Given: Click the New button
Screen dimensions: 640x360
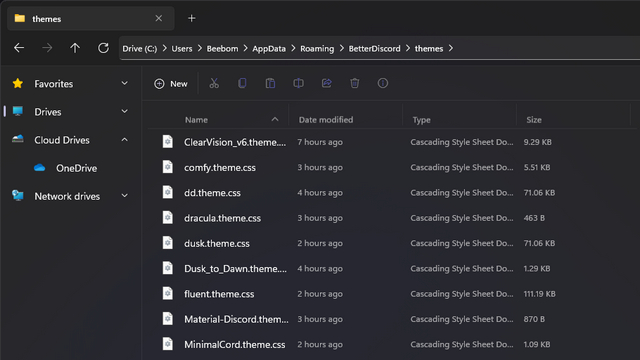Looking at the screenshot, I should 171,84.
